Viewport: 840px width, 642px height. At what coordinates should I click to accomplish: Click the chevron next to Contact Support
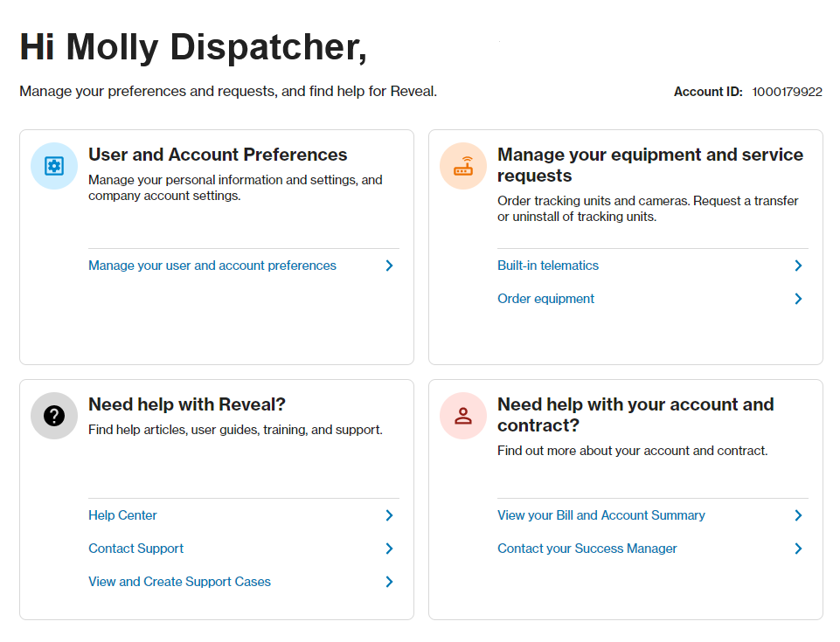coord(389,549)
